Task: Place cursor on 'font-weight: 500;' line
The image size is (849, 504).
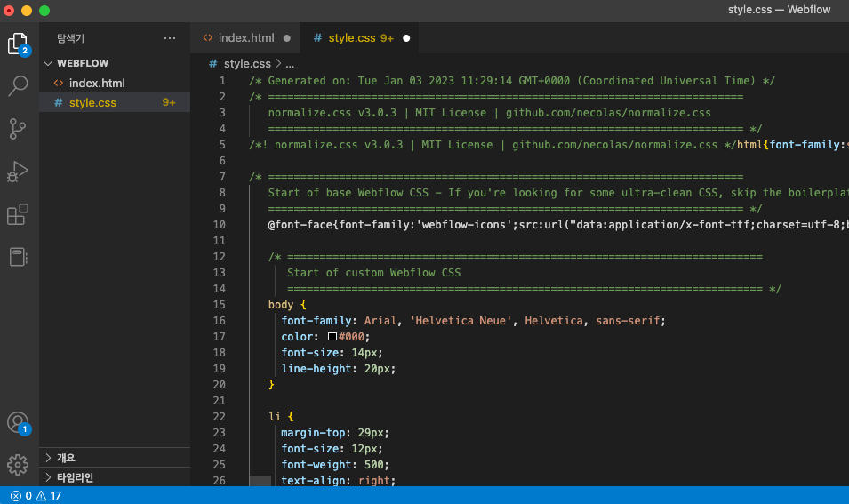Action: pyautogui.click(x=335, y=465)
